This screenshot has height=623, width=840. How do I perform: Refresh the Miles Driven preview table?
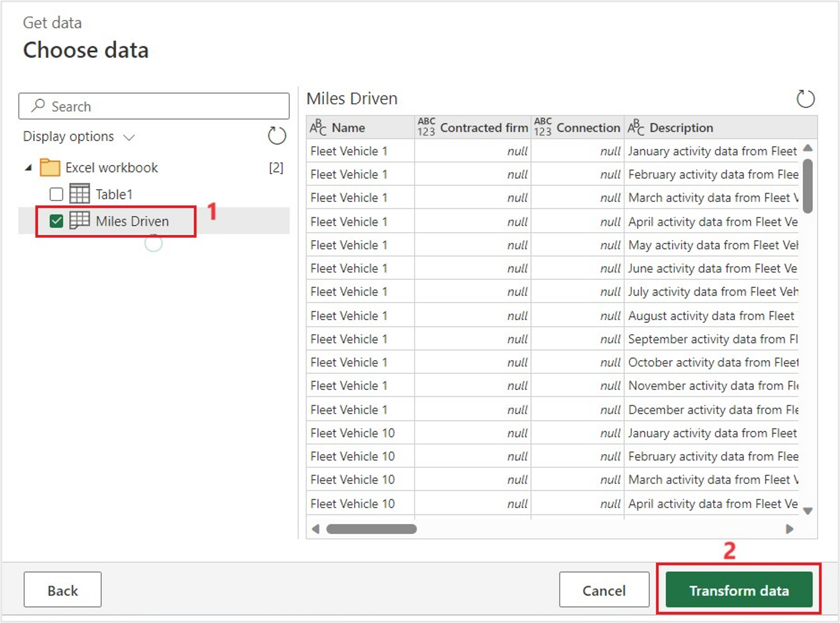pyautogui.click(x=805, y=99)
